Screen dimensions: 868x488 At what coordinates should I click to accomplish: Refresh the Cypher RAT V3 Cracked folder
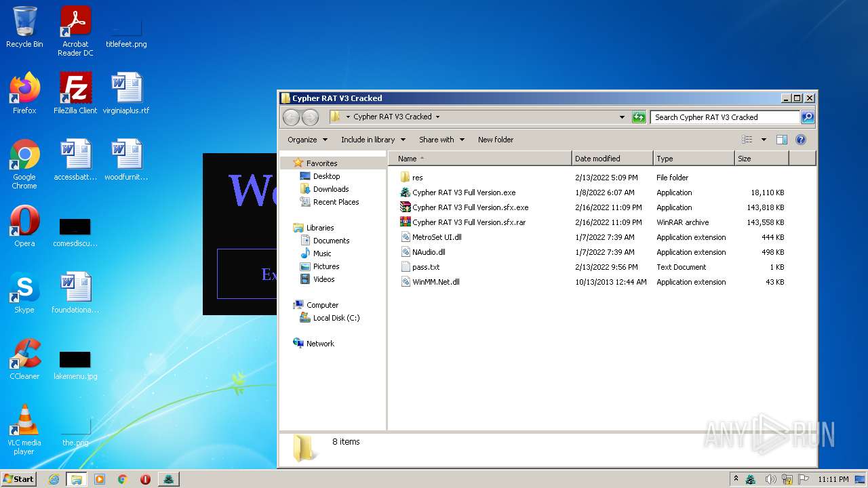[x=639, y=117]
